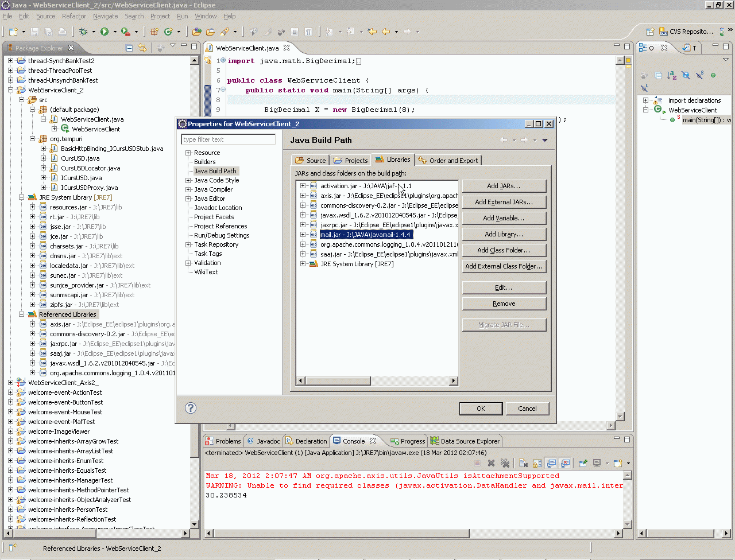This screenshot has height=560, width=735.
Task: Toggle Hide Non-Public Members in Outline
Action: (x=713, y=75)
